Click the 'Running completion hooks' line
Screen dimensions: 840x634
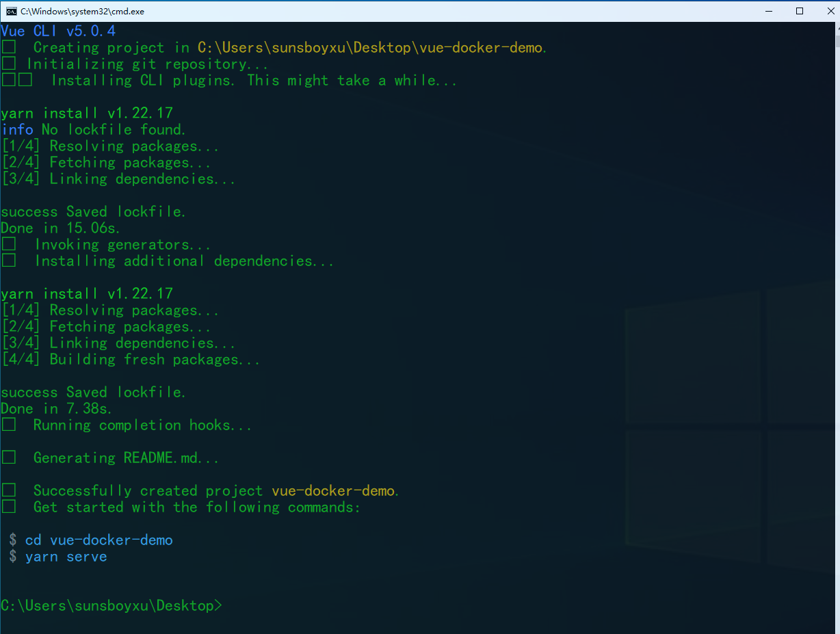pyautogui.click(x=127, y=425)
